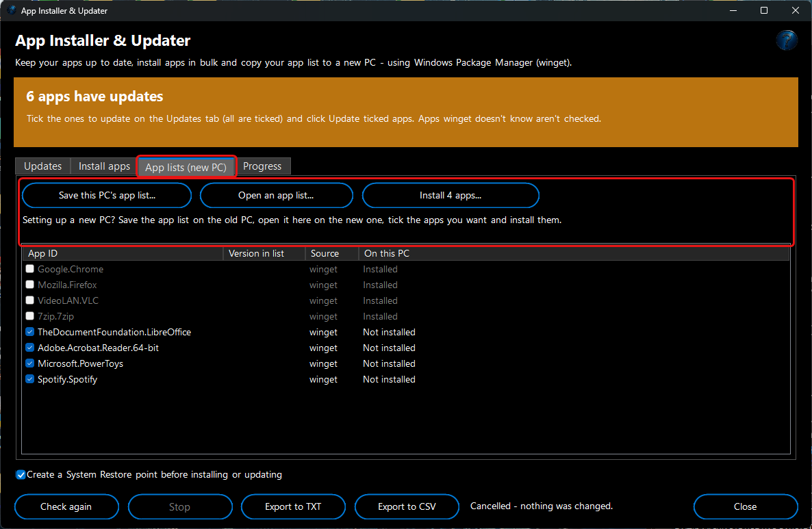The height and width of the screenshot is (529, 812).
Task: Click Install 4 apps button
Action: tap(451, 195)
